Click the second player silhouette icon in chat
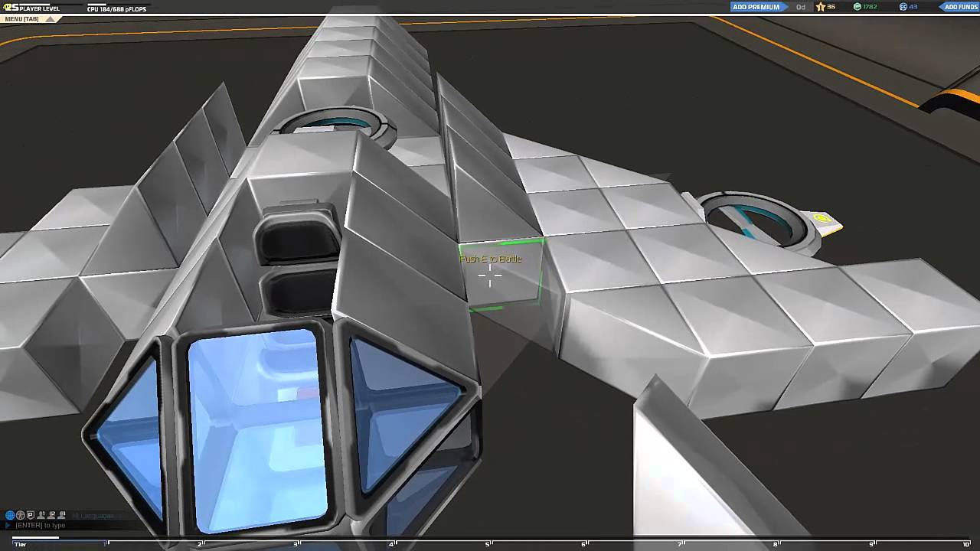The height and width of the screenshot is (551, 980). (x=51, y=515)
